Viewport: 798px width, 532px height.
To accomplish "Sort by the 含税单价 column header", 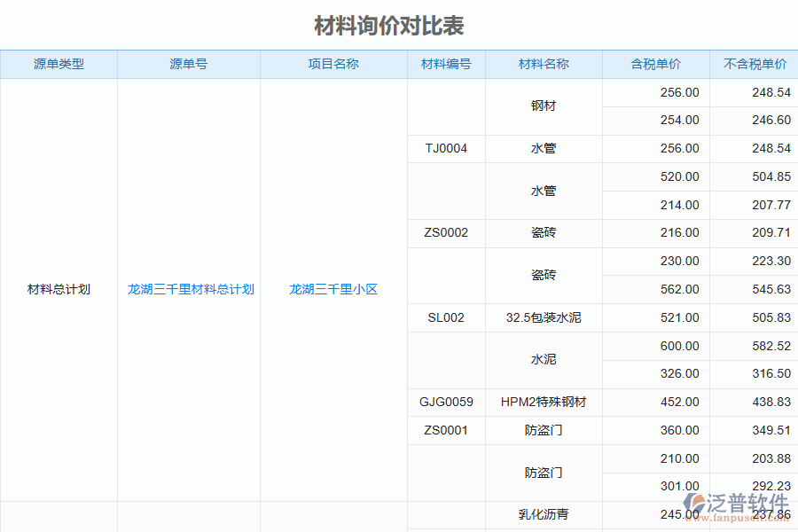I will click(x=654, y=64).
